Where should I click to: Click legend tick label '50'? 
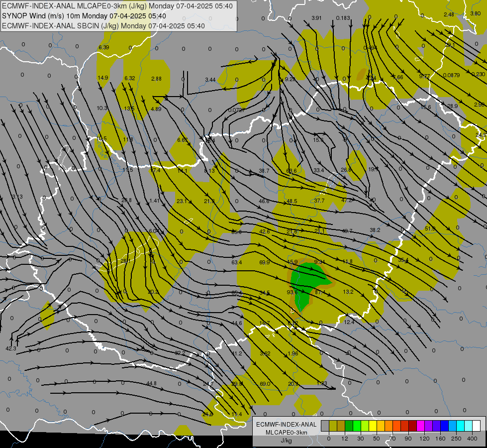[x=377, y=439]
